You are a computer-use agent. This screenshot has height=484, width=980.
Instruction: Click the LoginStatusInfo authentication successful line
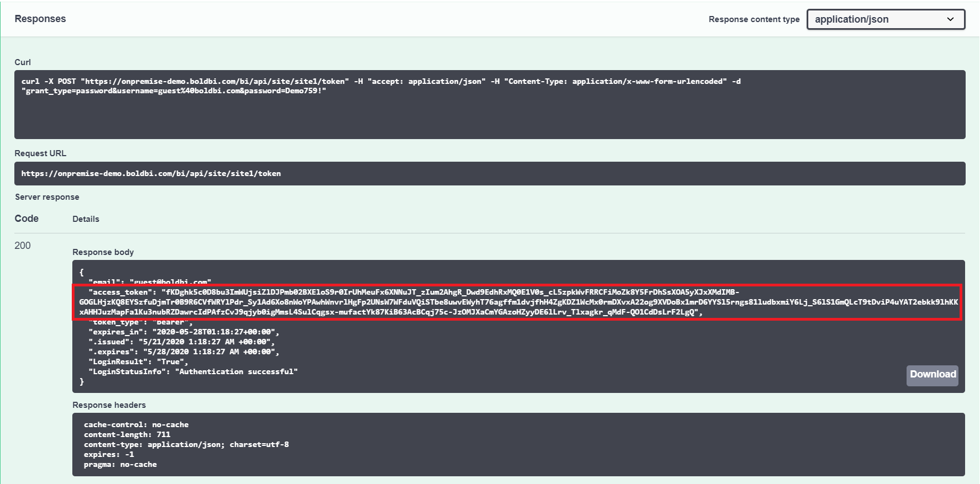click(x=193, y=371)
